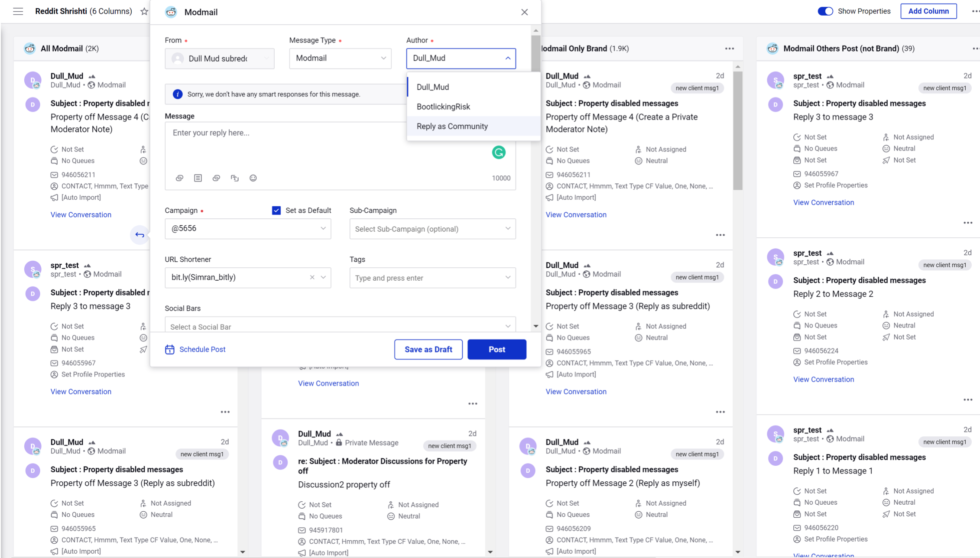Click new client msg1 tag on Brand Message 4 card
This screenshot has height=558, width=980.
pos(697,88)
